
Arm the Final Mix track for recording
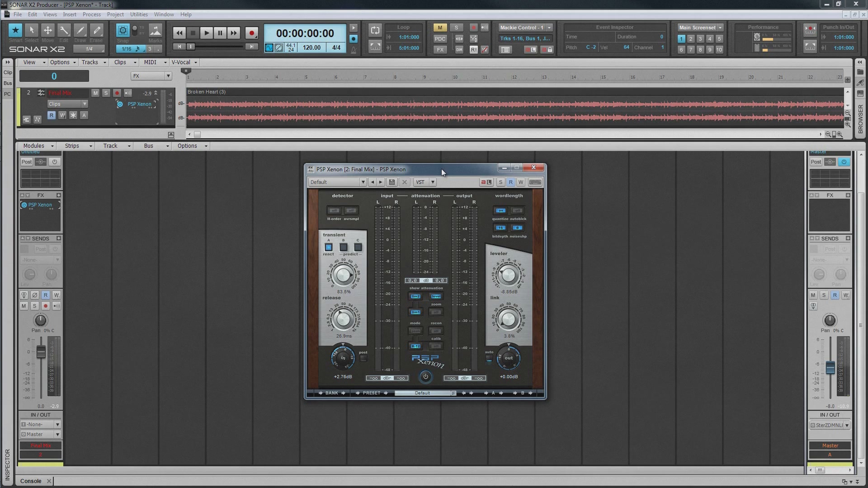click(x=117, y=93)
